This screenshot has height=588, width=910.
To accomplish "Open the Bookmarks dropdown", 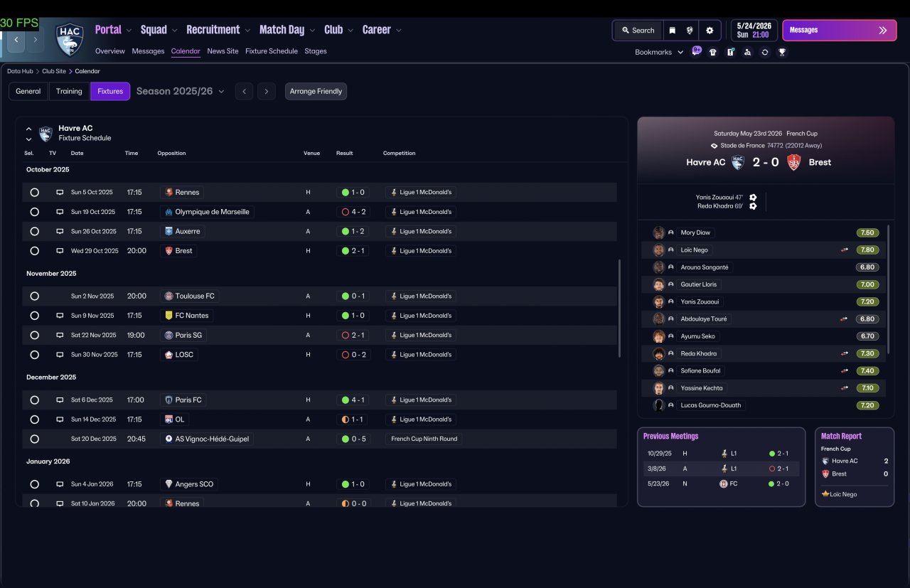I will pos(659,52).
